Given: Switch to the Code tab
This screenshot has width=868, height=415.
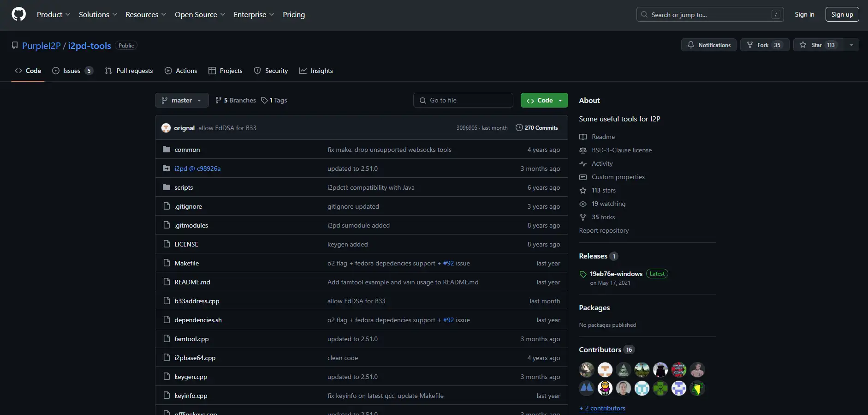Looking at the screenshot, I should click(28, 71).
